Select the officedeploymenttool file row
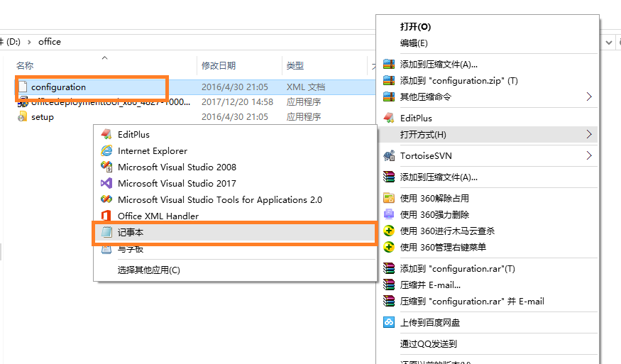 196,101
